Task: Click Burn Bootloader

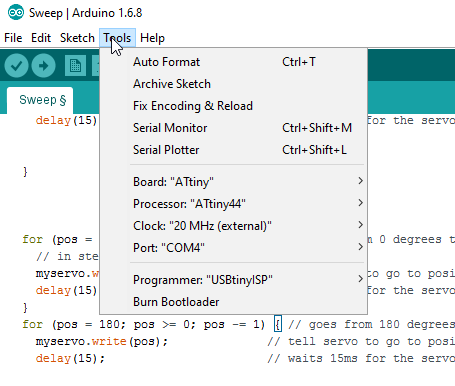Action: coord(233,302)
